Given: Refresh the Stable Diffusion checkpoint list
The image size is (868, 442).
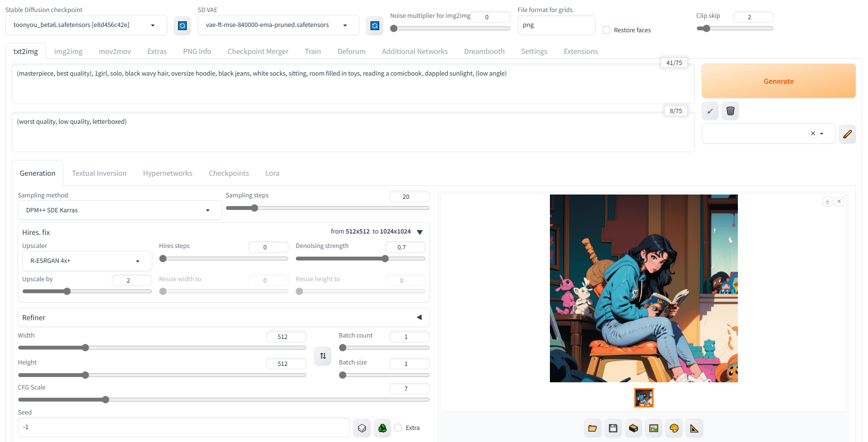Looking at the screenshot, I should (x=182, y=26).
